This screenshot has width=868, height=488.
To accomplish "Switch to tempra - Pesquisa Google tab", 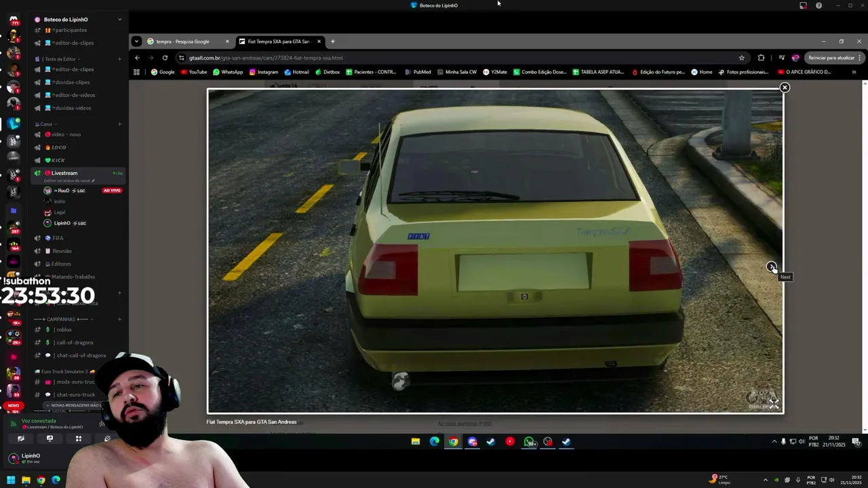I will pyautogui.click(x=183, y=41).
